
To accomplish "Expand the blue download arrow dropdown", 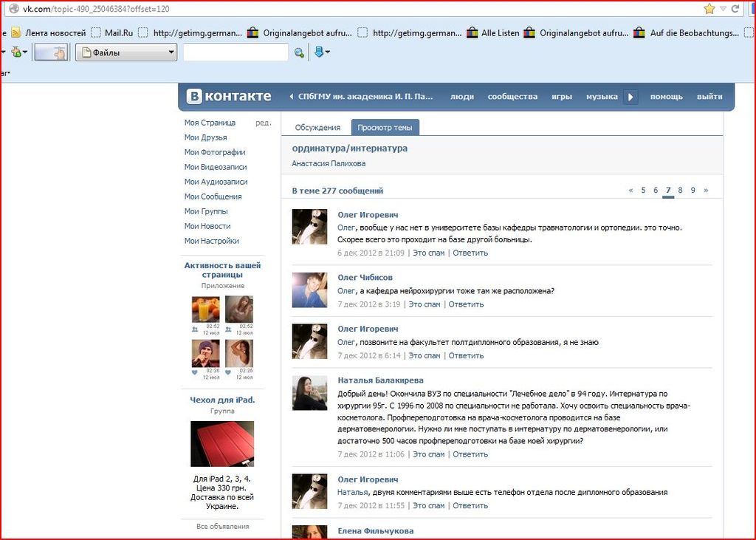I will click(322, 52).
